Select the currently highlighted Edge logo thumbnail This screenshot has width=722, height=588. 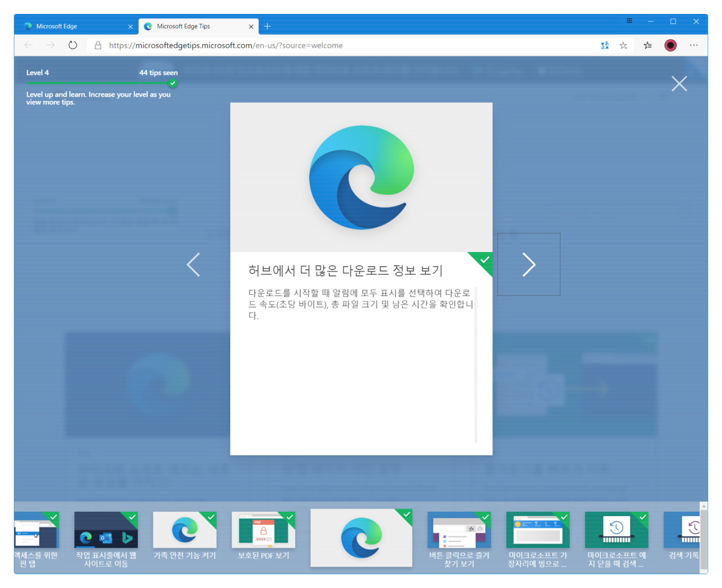click(361, 538)
